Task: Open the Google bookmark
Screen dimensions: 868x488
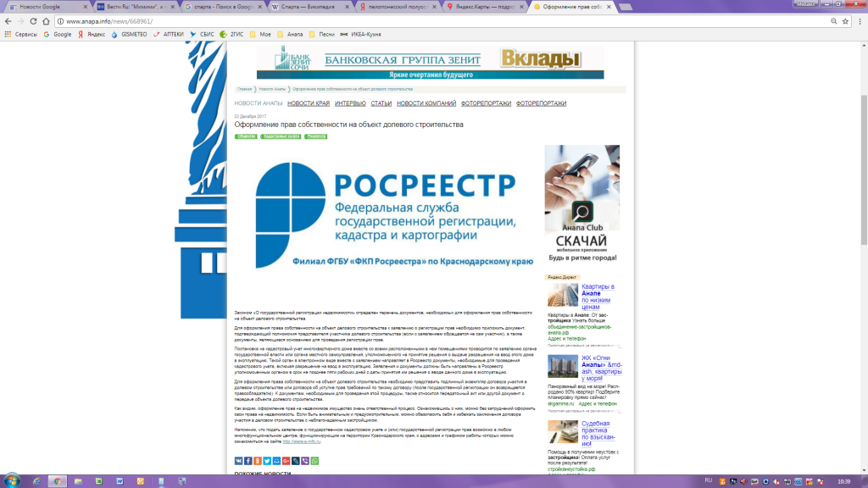Action: [58, 34]
